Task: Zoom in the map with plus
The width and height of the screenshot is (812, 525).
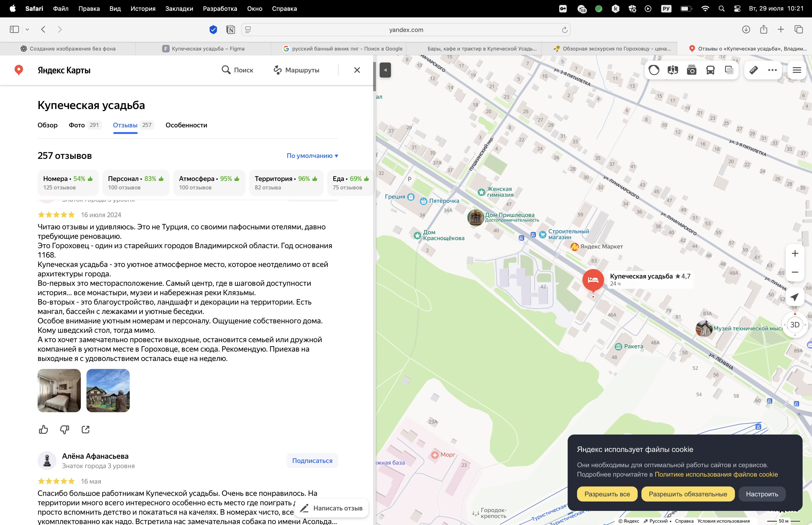Action: (795, 254)
